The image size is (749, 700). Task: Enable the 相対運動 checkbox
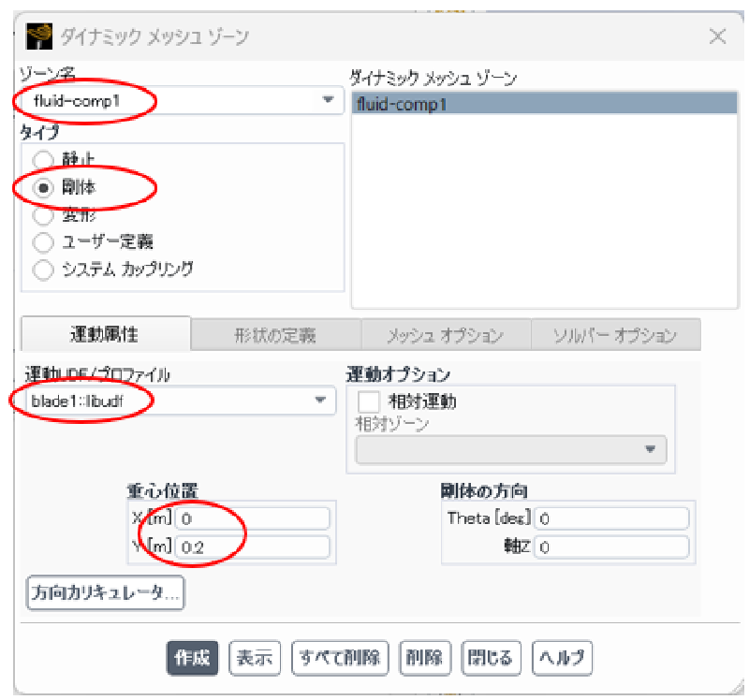click(x=371, y=401)
